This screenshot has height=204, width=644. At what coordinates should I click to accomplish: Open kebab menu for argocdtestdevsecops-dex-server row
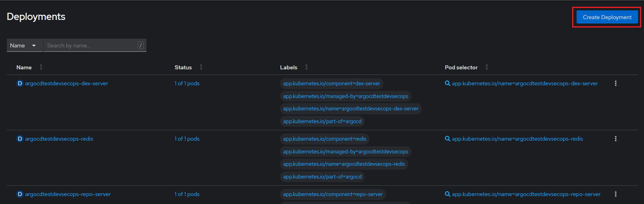[x=615, y=83]
